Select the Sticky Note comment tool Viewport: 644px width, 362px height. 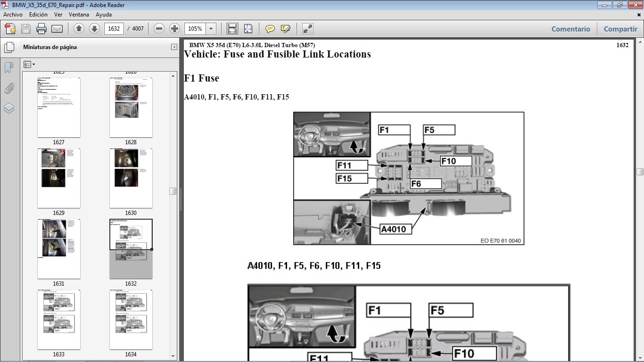(269, 28)
